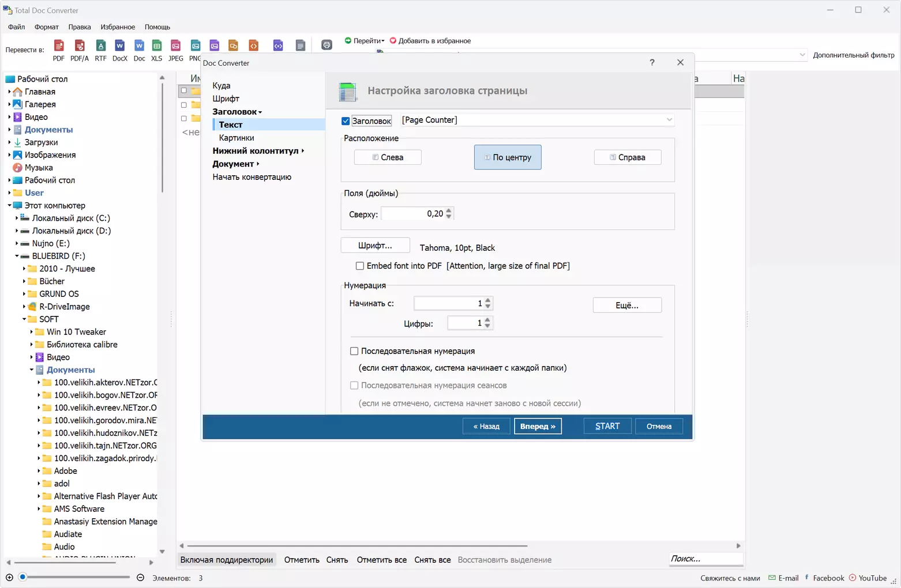Click the Ещё... button
Viewport: 901px width, 588px height.
coord(627,305)
